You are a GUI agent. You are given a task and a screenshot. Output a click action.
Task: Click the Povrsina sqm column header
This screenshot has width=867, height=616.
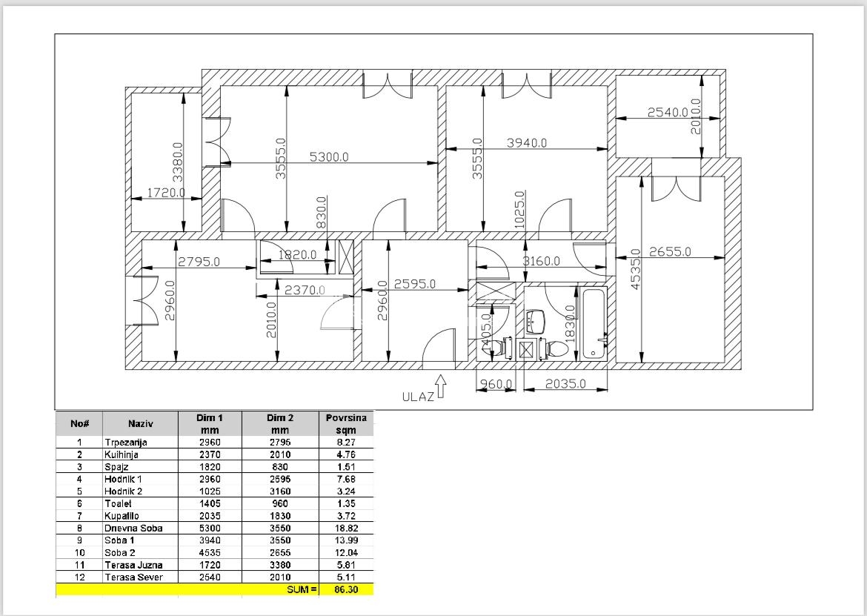346,423
